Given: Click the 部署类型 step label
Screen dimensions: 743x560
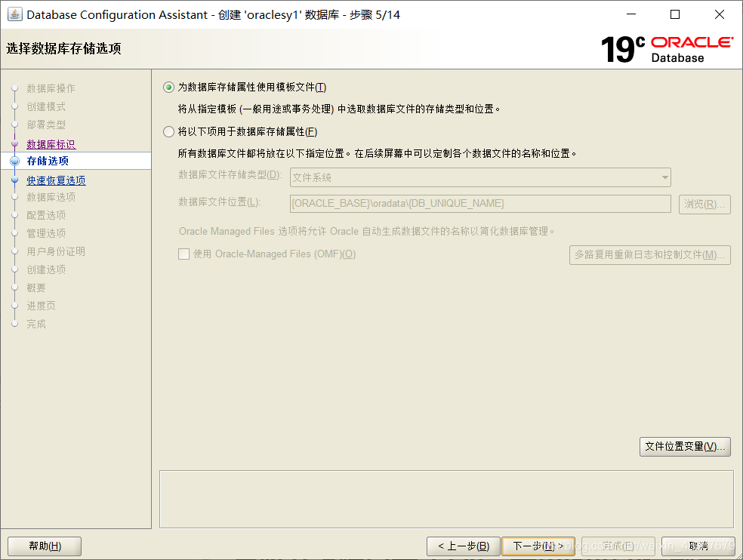Looking at the screenshot, I should [x=46, y=125].
